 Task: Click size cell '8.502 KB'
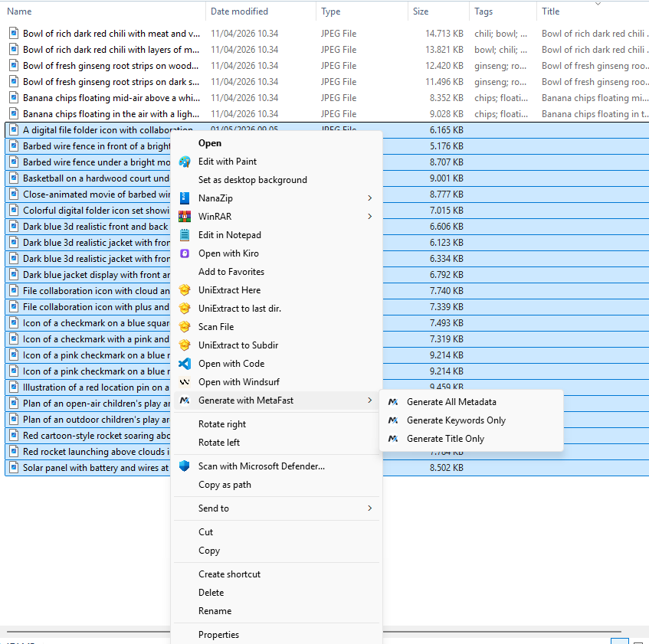click(446, 468)
